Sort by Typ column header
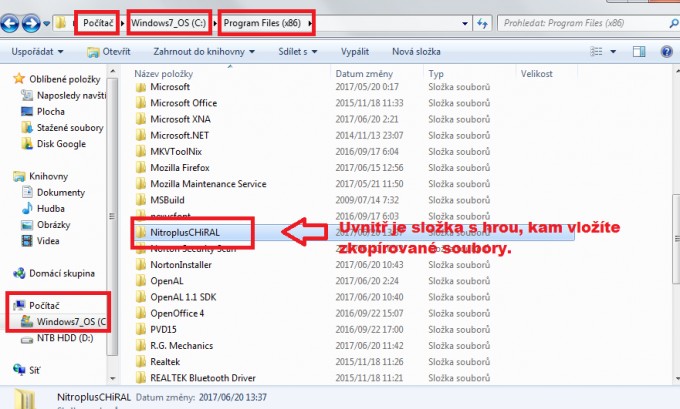 point(436,74)
